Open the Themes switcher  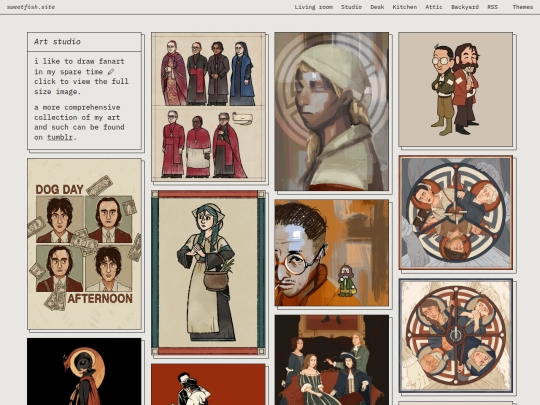pos(522,7)
